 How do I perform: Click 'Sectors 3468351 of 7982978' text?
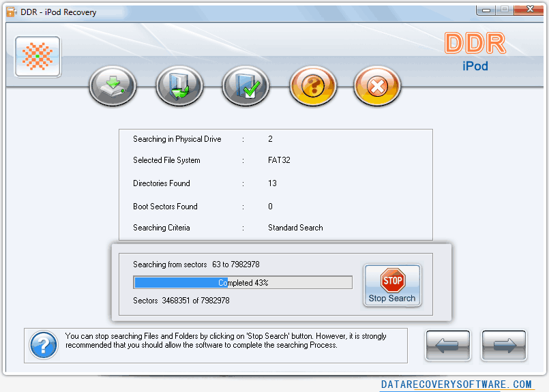tap(181, 301)
